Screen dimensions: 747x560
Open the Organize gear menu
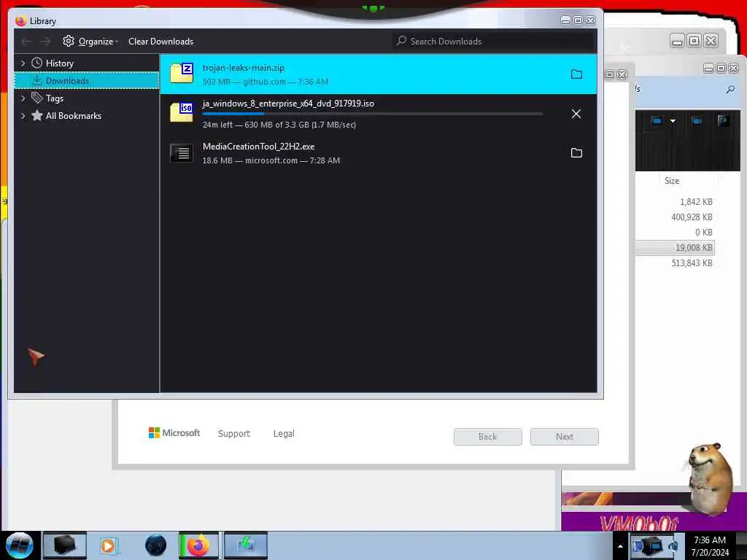tap(90, 42)
